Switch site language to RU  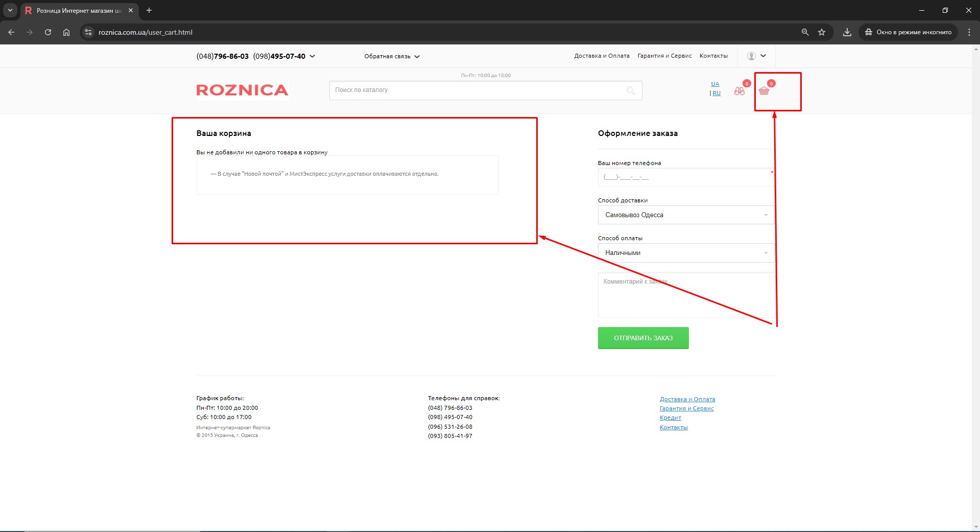pyautogui.click(x=716, y=94)
